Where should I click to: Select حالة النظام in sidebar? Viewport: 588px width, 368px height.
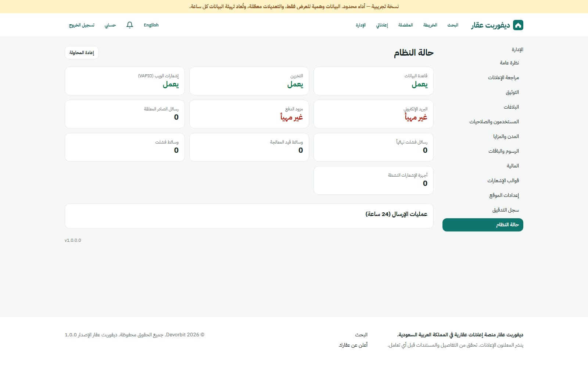click(483, 225)
